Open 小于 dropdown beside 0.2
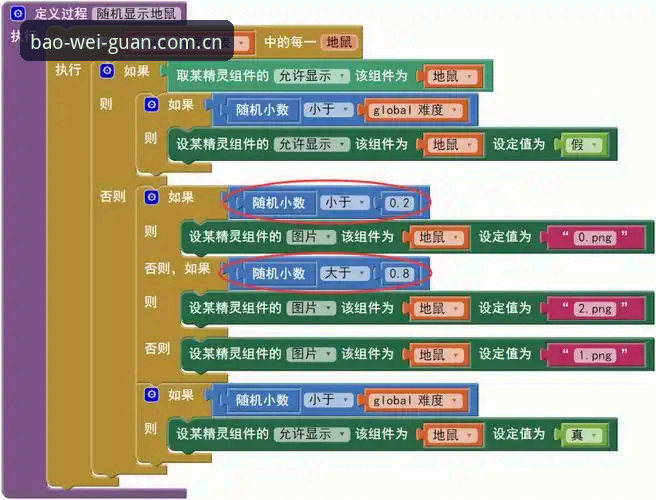 pos(345,203)
